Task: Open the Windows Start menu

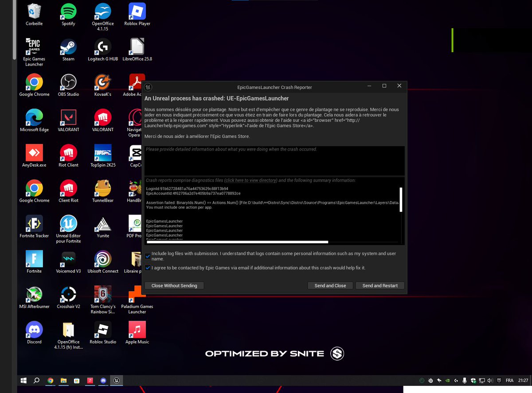Action: pyautogui.click(x=24, y=380)
